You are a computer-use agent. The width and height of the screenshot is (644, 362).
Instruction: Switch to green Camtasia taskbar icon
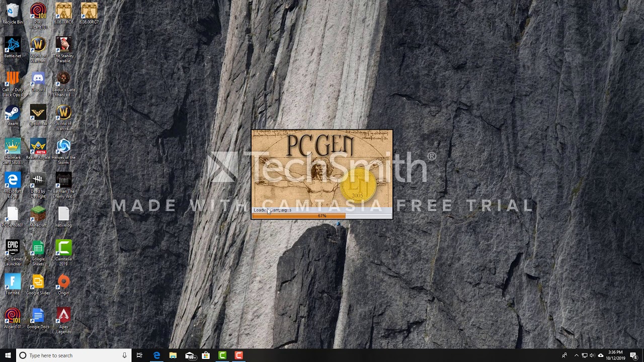click(222, 355)
